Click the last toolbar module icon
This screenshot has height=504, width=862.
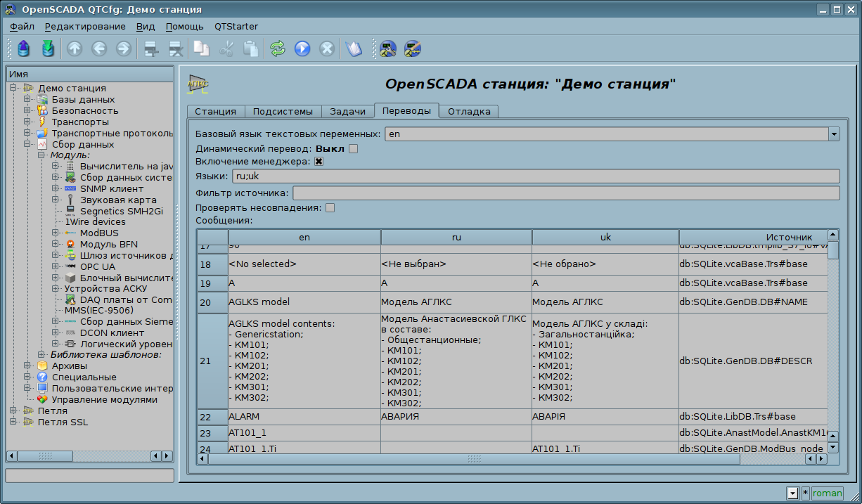[412, 49]
